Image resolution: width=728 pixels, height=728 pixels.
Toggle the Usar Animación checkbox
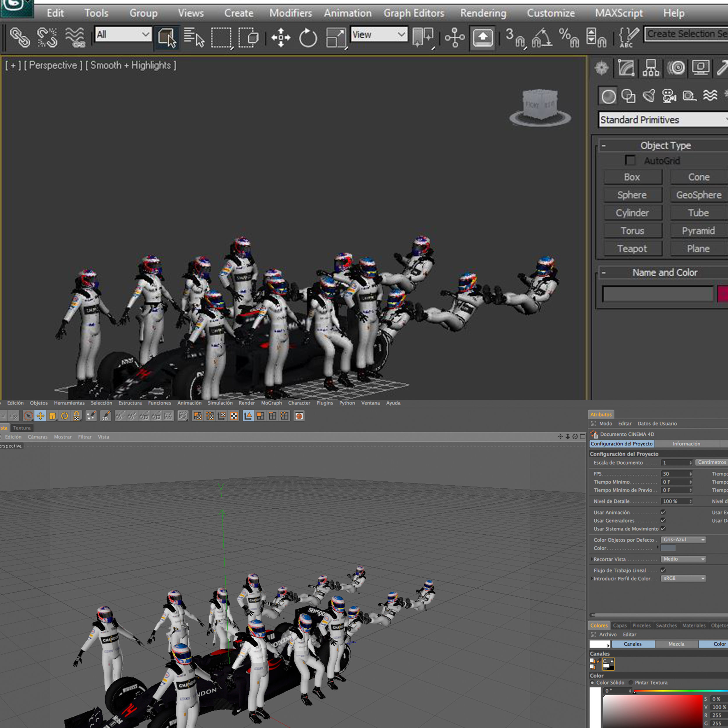(x=663, y=512)
